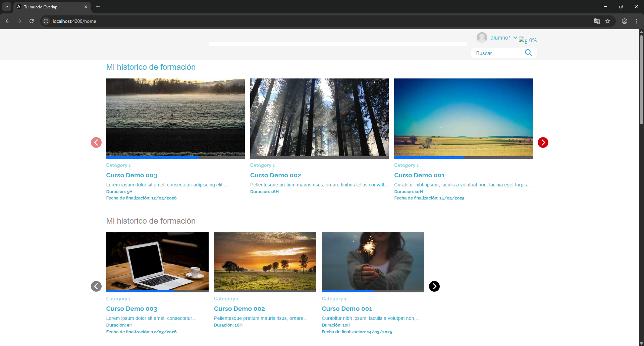Click Category 1 label above first-carousel Curso Demo 002
Viewport: 644px width, 346px height.
click(x=262, y=165)
